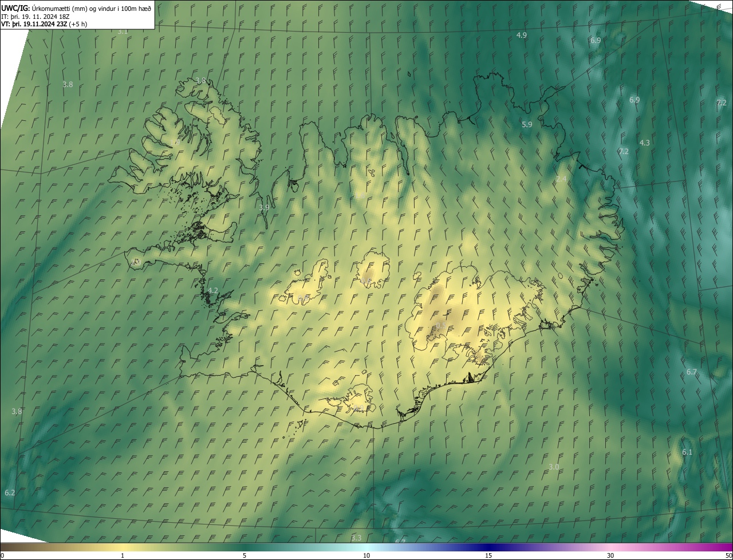The width and height of the screenshot is (733, 560).
Task: Click the 1 mm tick on the colour scale
Action: point(123,555)
